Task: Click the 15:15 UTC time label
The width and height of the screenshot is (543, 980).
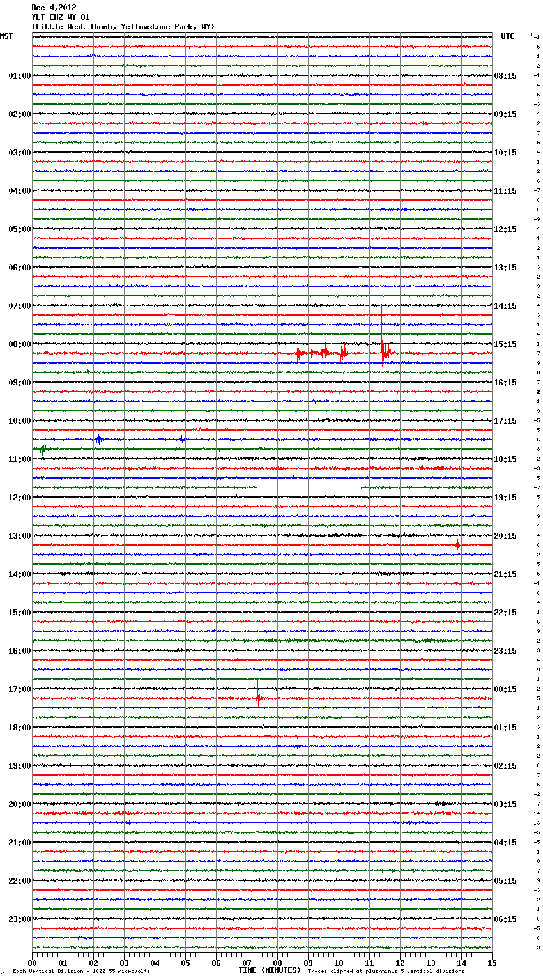Action: (505, 344)
